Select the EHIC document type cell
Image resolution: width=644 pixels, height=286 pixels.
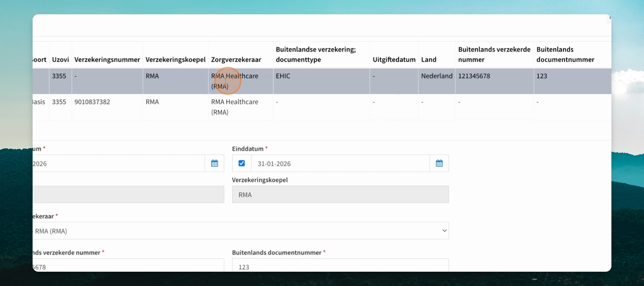tap(321, 81)
